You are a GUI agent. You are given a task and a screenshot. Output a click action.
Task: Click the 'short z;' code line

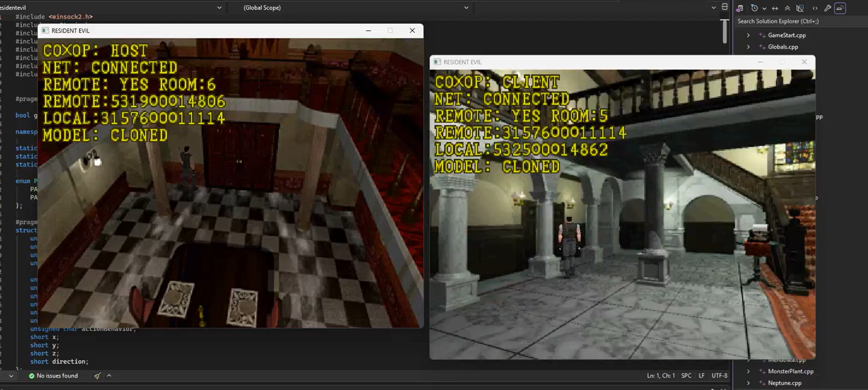[x=45, y=353]
